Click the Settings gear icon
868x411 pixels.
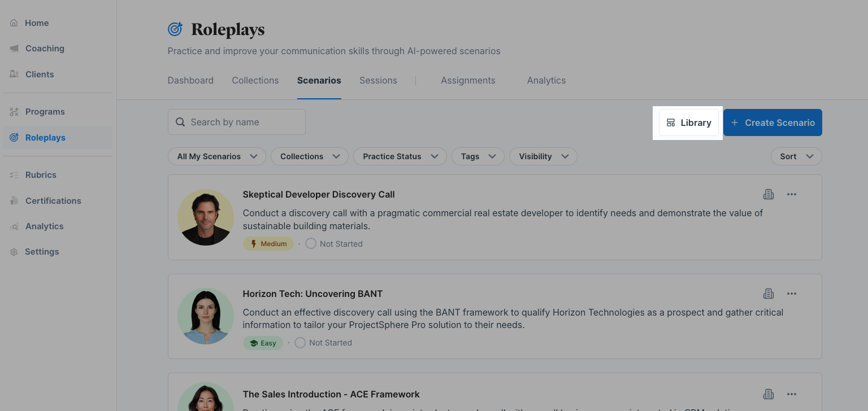[x=14, y=252]
